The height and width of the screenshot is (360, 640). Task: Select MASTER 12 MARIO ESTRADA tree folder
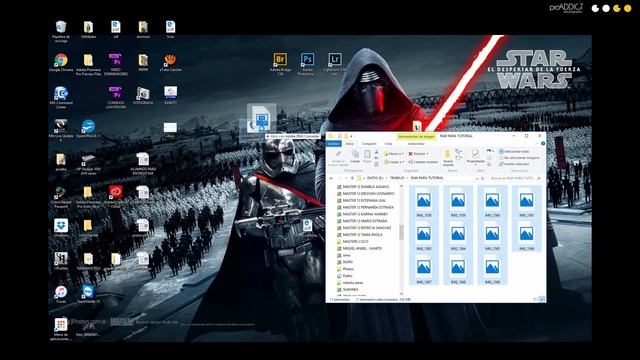(364, 221)
